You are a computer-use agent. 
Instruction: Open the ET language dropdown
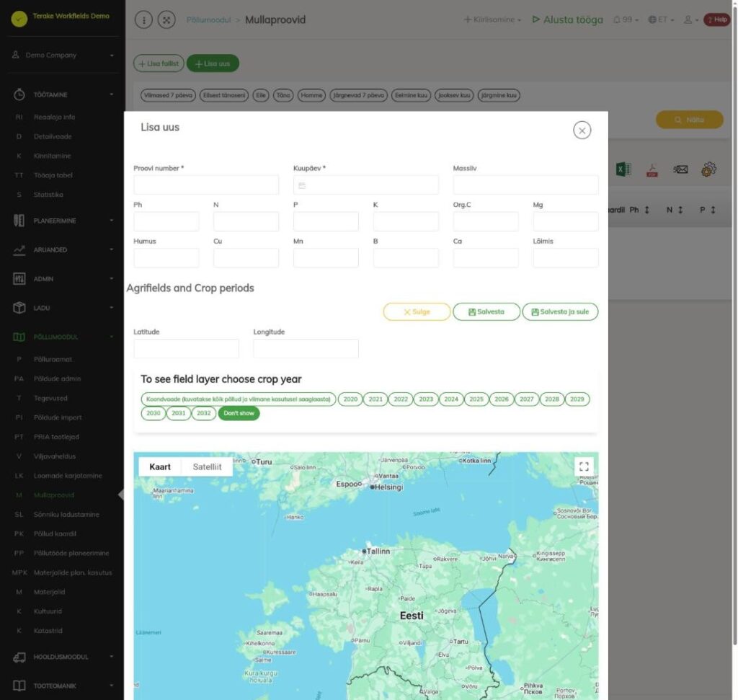click(x=661, y=19)
